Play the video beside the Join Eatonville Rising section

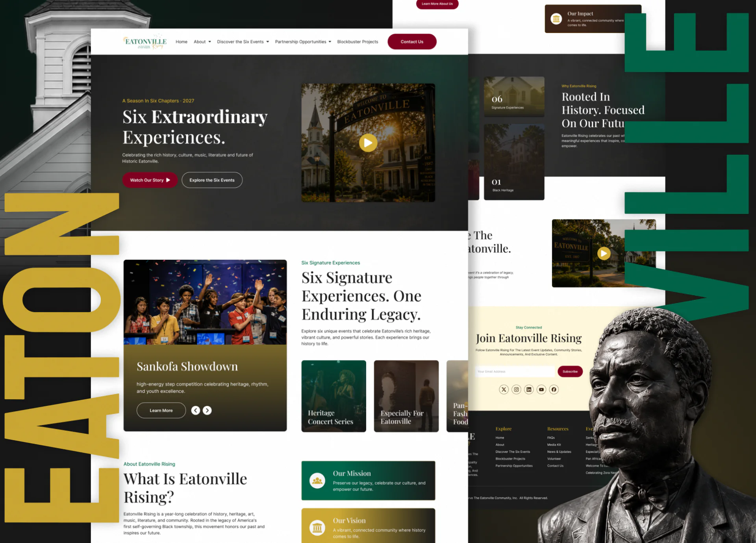(604, 253)
